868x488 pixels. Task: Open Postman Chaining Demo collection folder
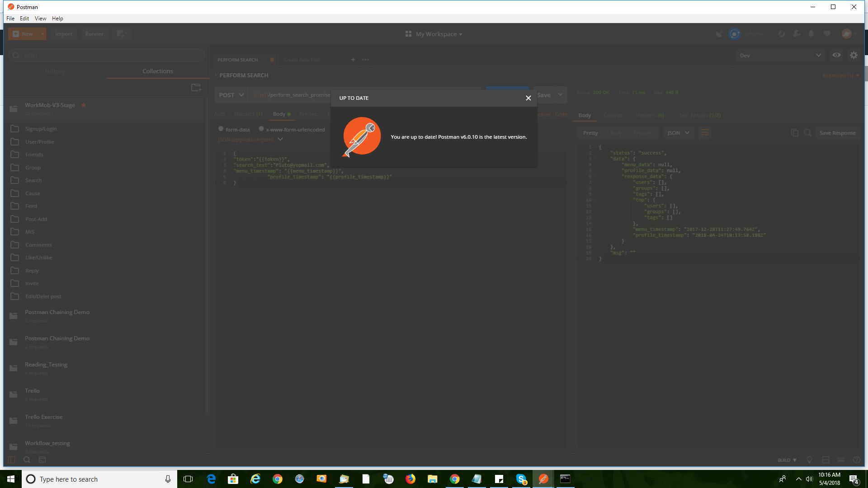[57, 312]
